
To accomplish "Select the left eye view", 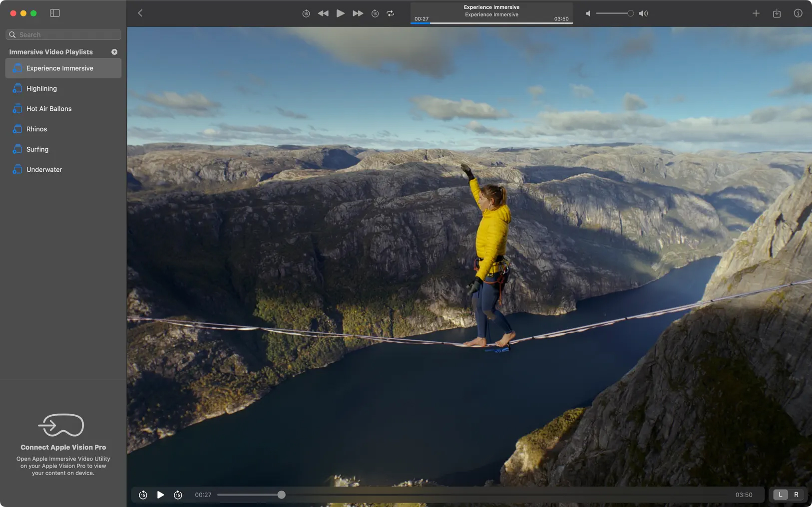I will [x=780, y=495].
